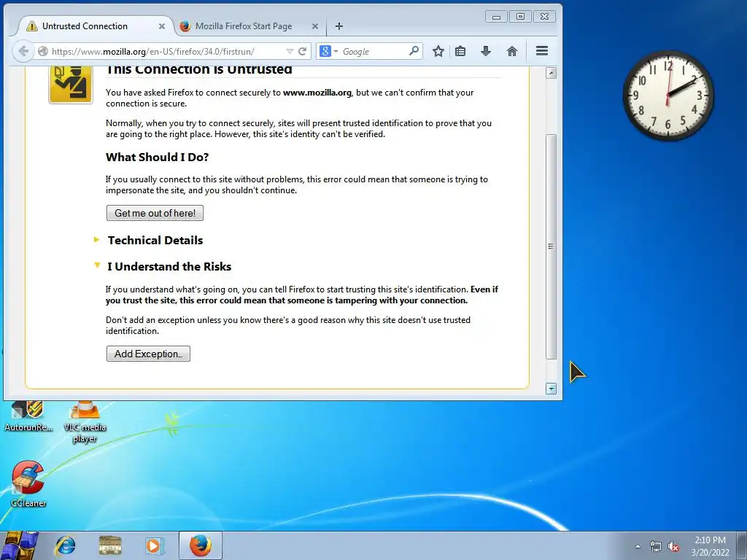Click the Add Exception button
The image size is (747, 560).
point(148,354)
